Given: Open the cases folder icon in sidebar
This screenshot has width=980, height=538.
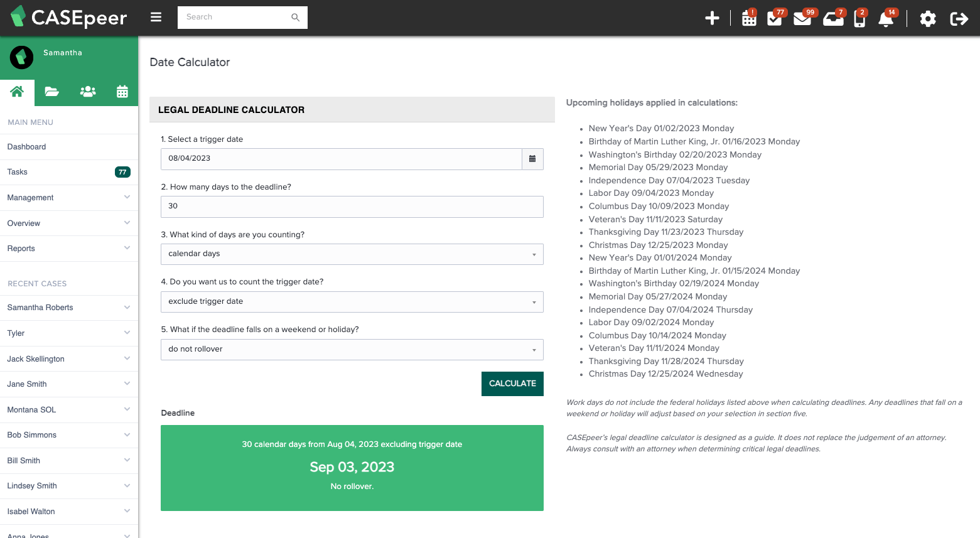Looking at the screenshot, I should pyautogui.click(x=51, y=92).
